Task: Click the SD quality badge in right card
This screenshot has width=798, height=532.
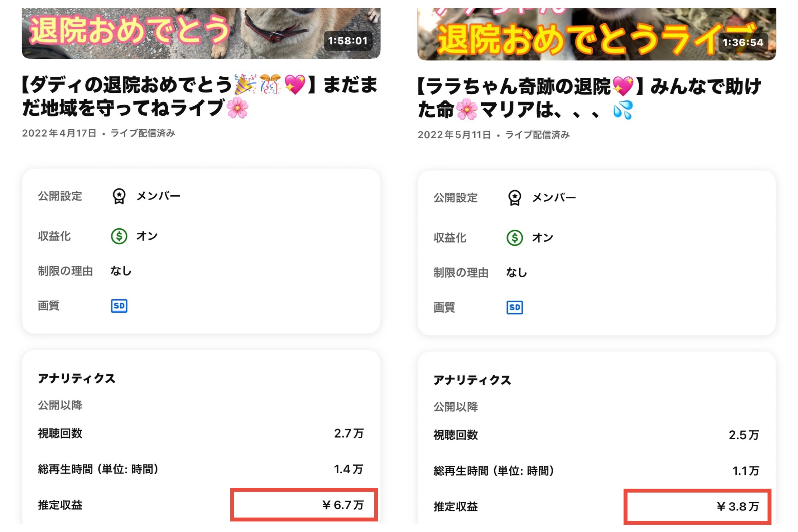Action: point(514,307)
